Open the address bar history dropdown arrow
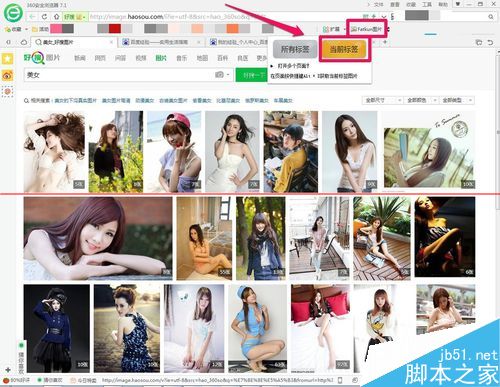The width and height of the screenshot is (500, 387). (384, 16)
